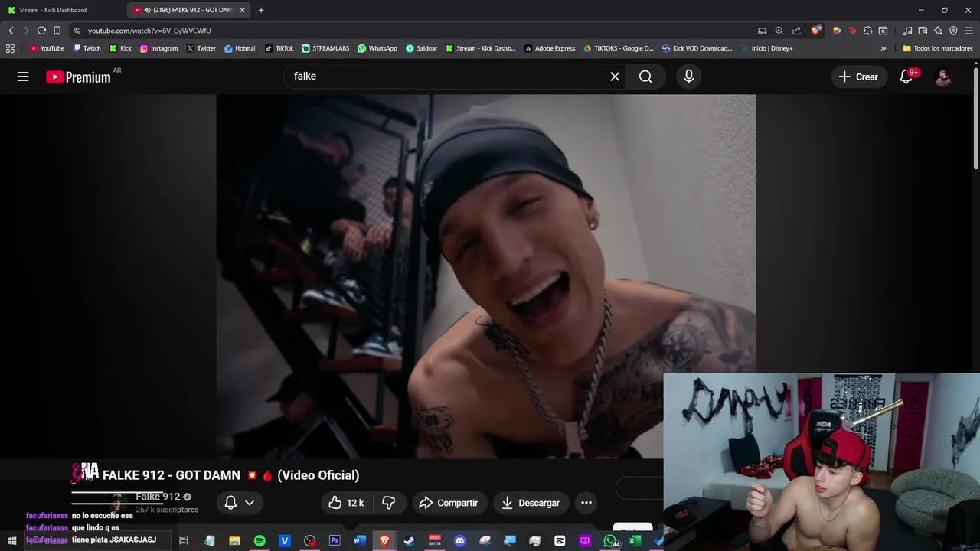Open Photoshop from taskbar
980x551 pixels.
click(x=335, y=541)
